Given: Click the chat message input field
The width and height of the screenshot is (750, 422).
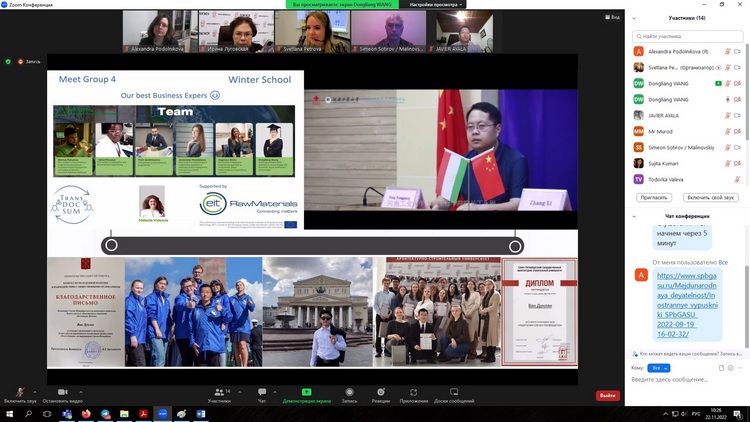Looking at the screenshot, I should (x=687, y=379).
